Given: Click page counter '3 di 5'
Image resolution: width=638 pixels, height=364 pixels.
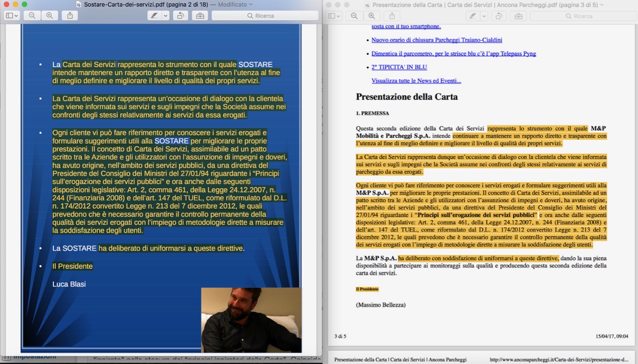Looking at the screenshot, I should tap(340, 336).
